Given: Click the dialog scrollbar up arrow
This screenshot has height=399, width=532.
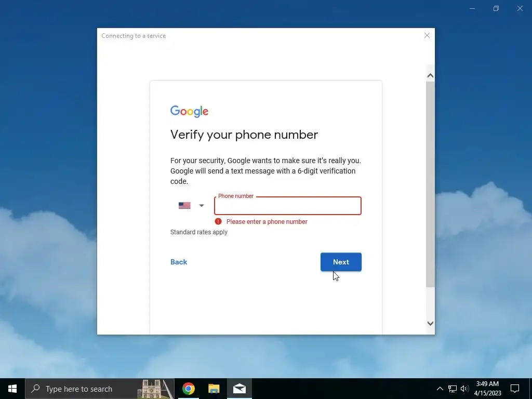Looking at the screenshot, I should 430,76.
